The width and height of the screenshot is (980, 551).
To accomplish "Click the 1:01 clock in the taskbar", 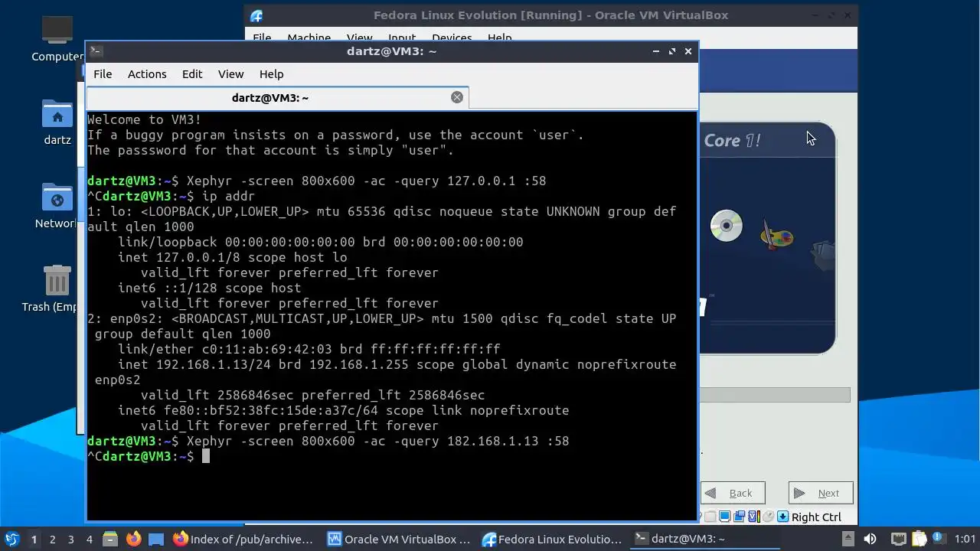I will pyautogui.click(x=965, y=539).
